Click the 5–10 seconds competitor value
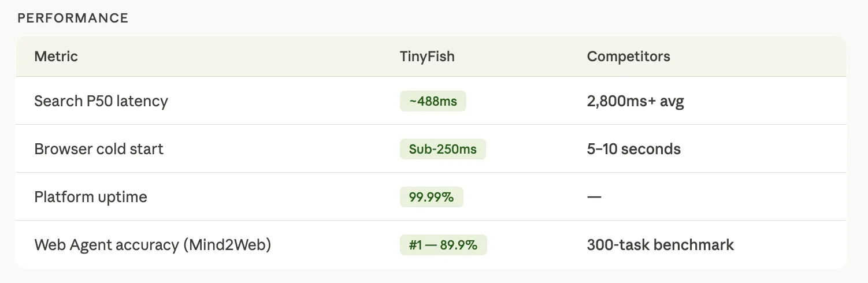This screenshot has width=868, height=283. click(x=633, y=149)
